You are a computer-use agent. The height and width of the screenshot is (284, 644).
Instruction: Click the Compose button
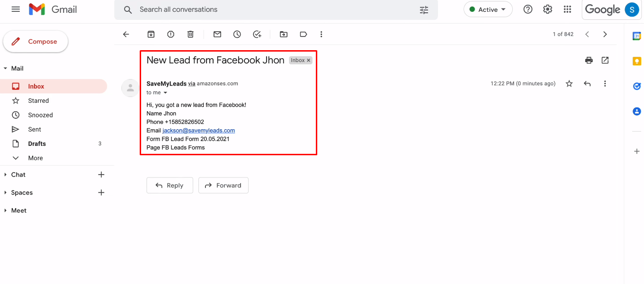coord(36,42)
